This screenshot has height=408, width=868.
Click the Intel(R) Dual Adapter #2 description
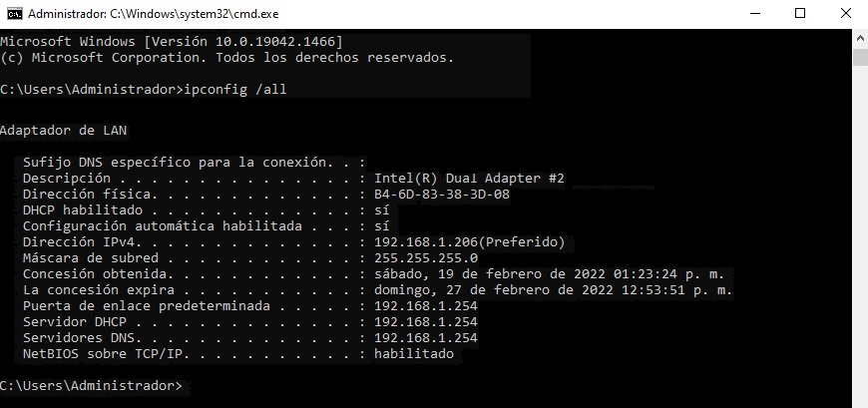(470, 179)
